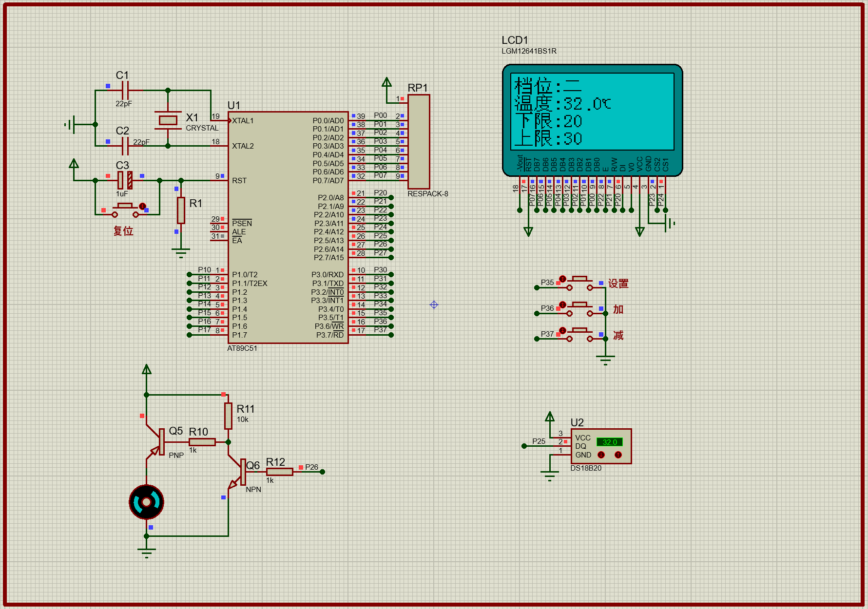Viewport: 868px width, 609px height.
Task: Select resistor R1 symbol
Action: (x=181, y=210)
